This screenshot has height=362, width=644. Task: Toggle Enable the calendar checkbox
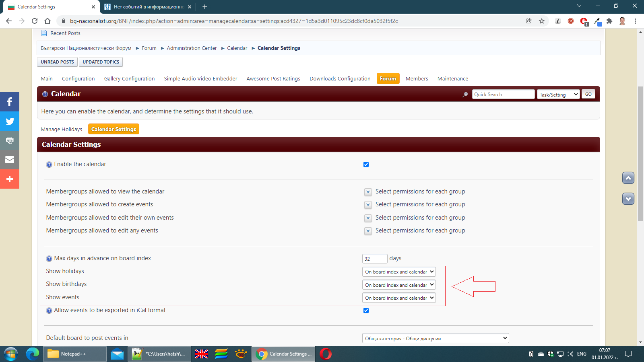click(366, 165)
